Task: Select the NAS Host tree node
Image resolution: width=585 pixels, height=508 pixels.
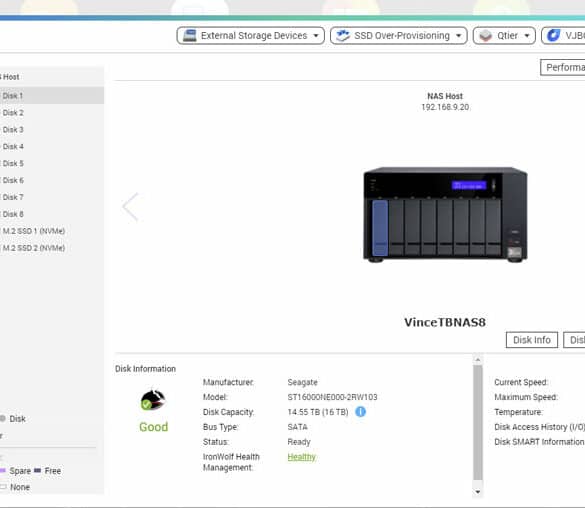Action: tap(52, 77)
